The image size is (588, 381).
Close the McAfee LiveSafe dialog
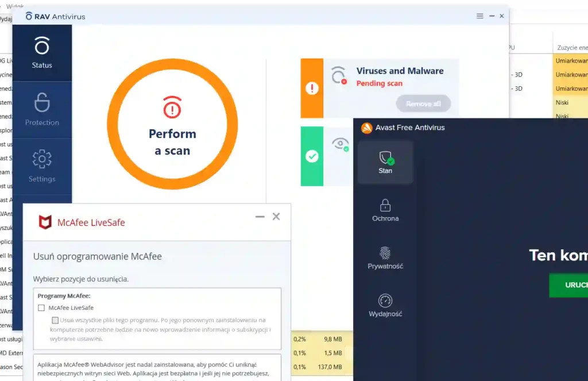click(x=276, y=217)
